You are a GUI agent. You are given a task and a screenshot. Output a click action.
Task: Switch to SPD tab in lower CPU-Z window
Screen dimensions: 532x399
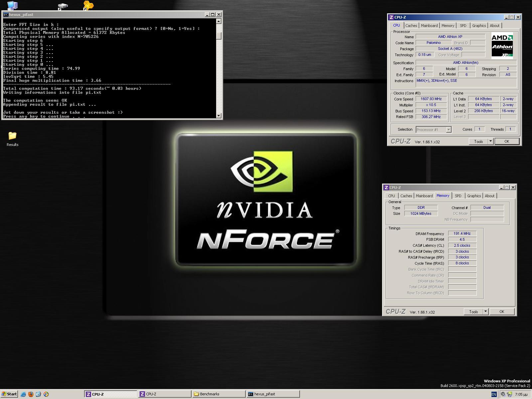(458, 196)
